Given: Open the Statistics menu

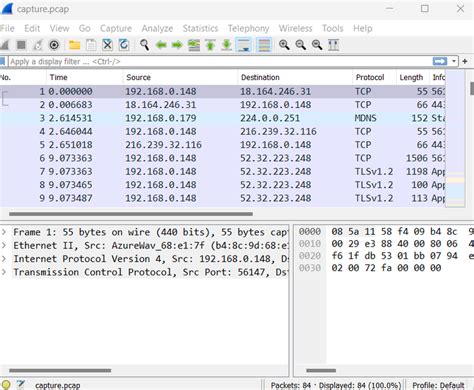Looking at the screenshot, I should click(200, 28).
